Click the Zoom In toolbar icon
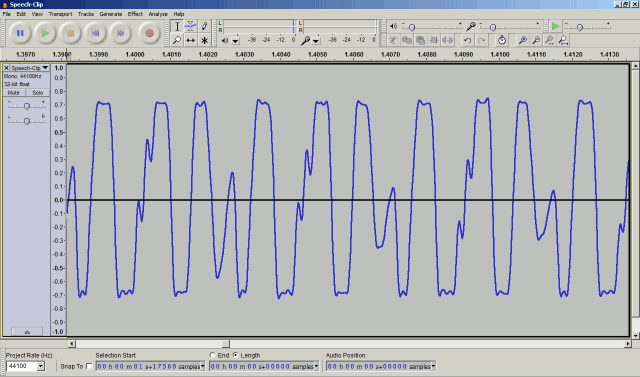 tap(522, 40)
